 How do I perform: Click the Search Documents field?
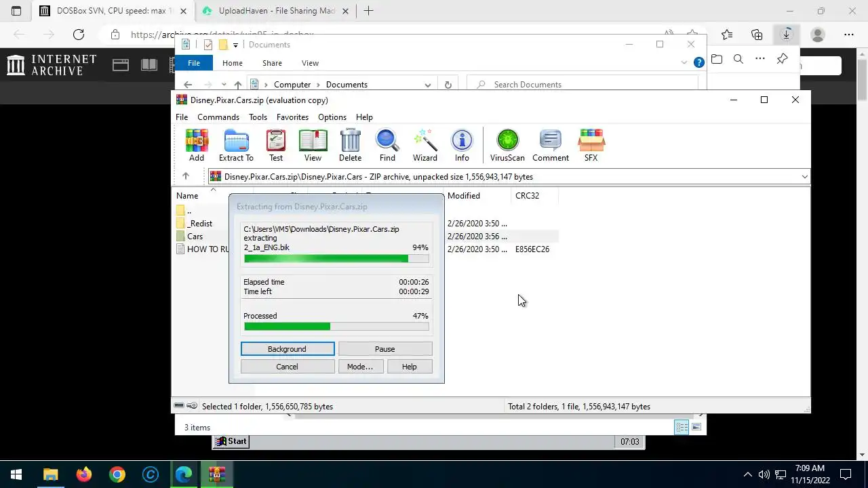(583, 85)
